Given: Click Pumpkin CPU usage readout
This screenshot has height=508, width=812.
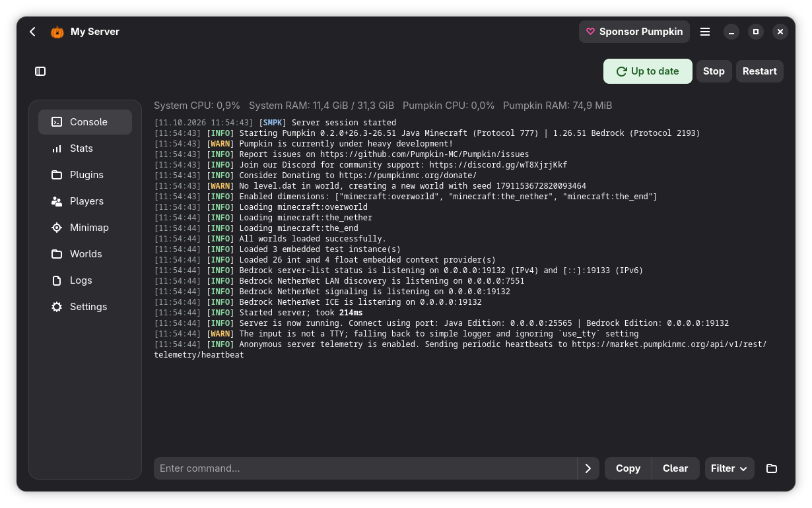Looking at the screenshot, I should (x=448, y=106).
